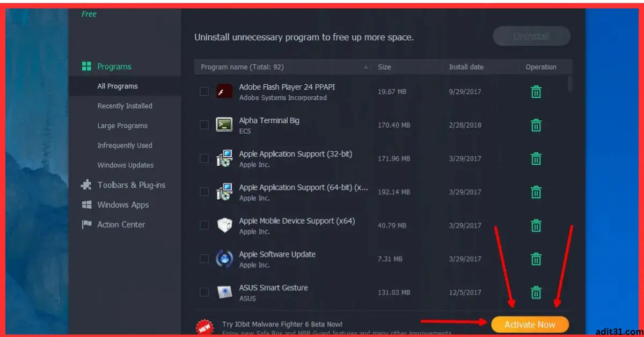Delete Adobe Flash Player 24 PPAPI via trash icon
The image size is (644, 337).
[x=536, y=92]
